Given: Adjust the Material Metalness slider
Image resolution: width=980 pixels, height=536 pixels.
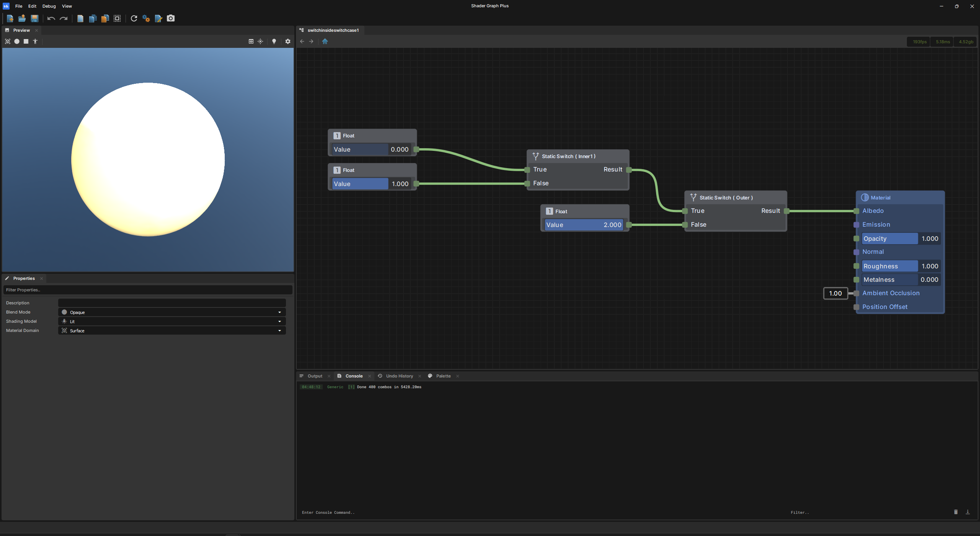Looking at the screenshot, I should pyautogui.click(x=901, y=279).
